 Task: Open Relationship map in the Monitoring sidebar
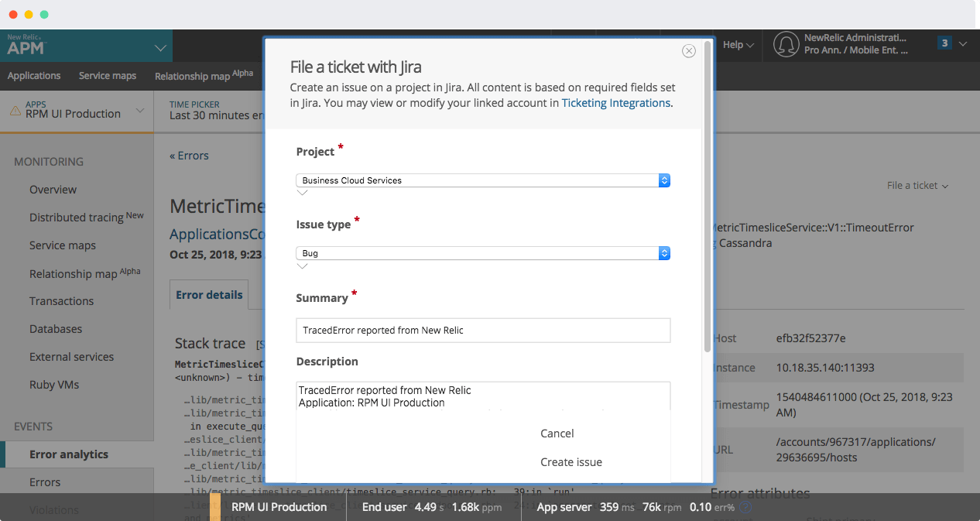point(85,273)
